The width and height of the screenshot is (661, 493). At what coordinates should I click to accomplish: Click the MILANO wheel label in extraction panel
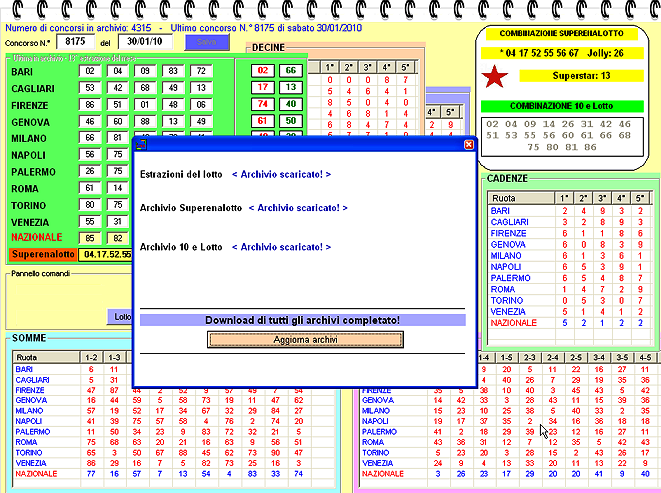pyautogui.click(x=29, y=139)
